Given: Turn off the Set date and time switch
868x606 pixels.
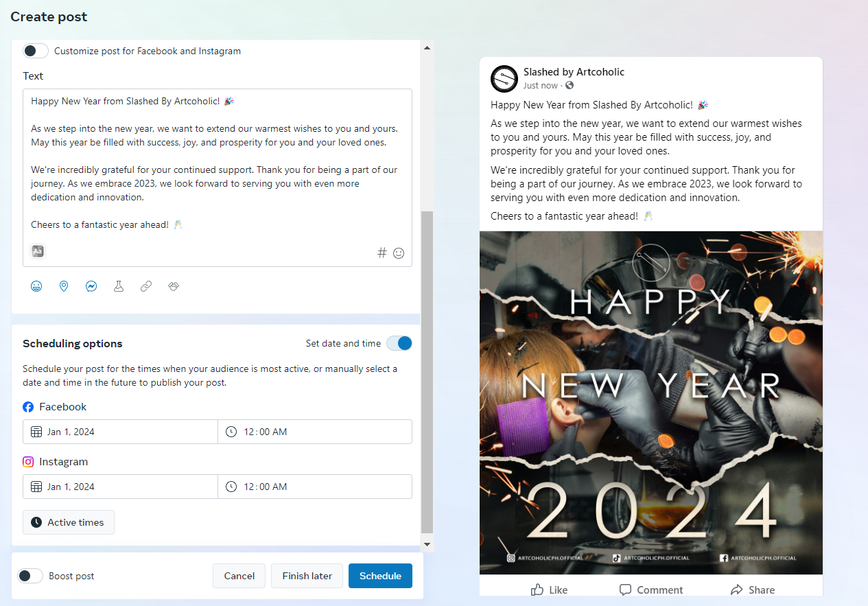Looking at the screenshot, I should pyautogui.click(x=399, y=343).
